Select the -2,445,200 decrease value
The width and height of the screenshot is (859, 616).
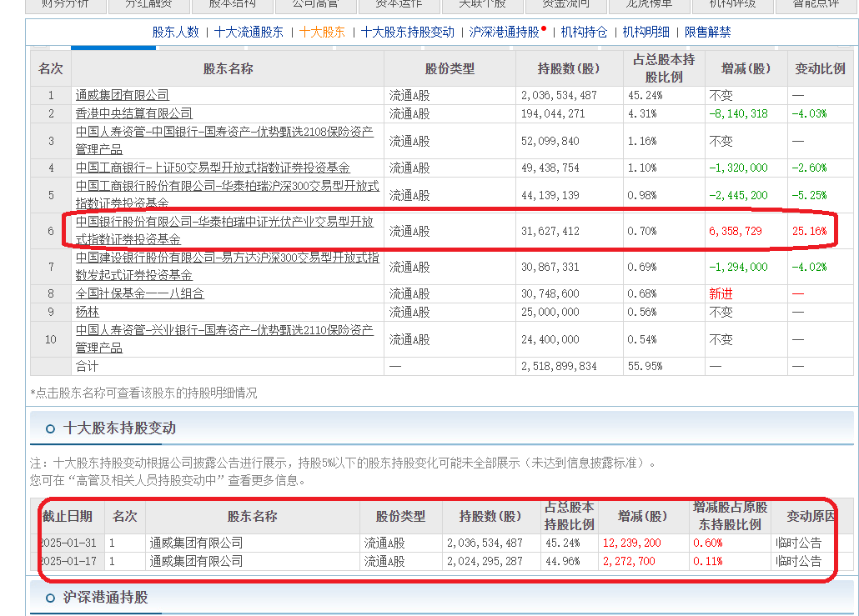738,195
